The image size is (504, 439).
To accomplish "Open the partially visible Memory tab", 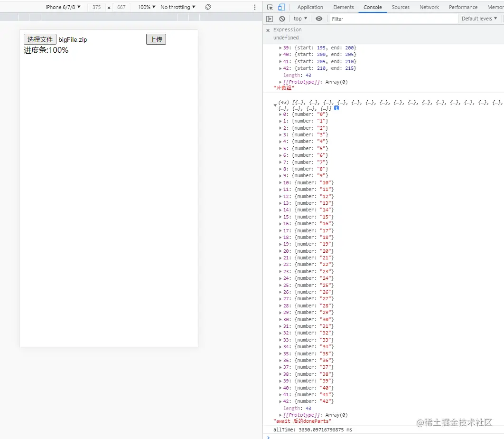I will click(x=495, y=7).
